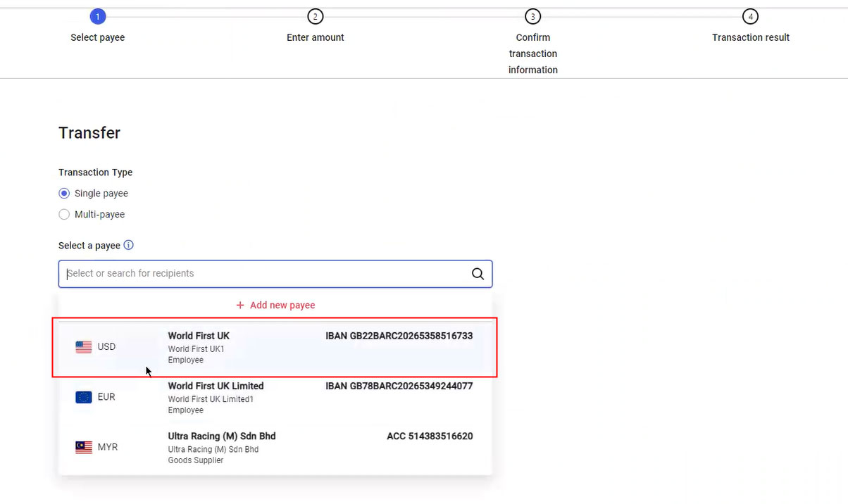Click the Malaysian flag icon for MYR

pos(84,447)
